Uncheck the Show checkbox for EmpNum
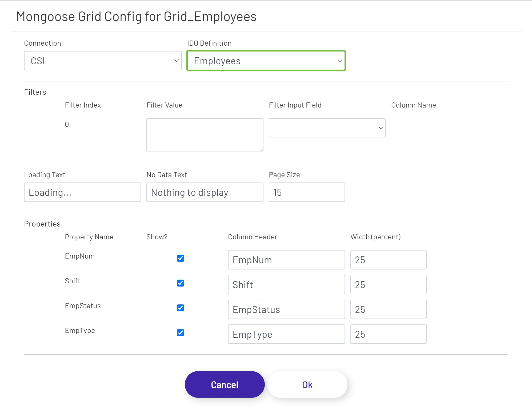 coord(181,258)
